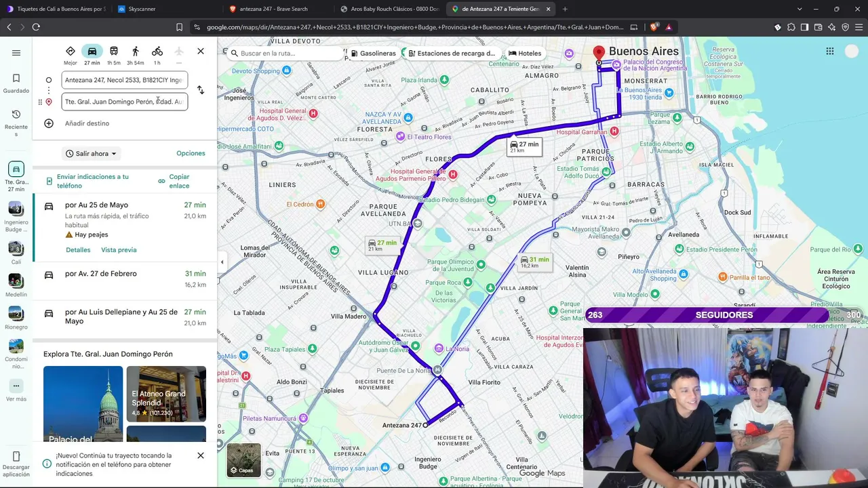
Task: Select the Au Luis Dellepiane route
Action: [125, 318]
